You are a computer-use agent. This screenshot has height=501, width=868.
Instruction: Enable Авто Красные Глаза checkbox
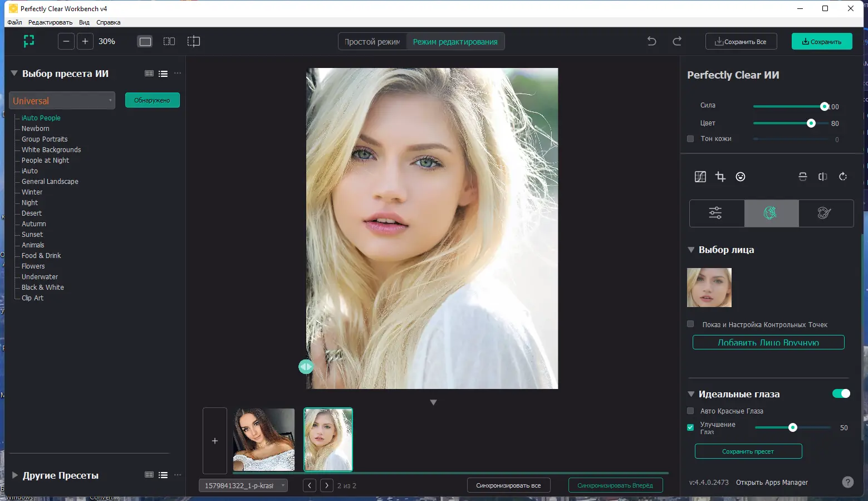coord(690,411)
